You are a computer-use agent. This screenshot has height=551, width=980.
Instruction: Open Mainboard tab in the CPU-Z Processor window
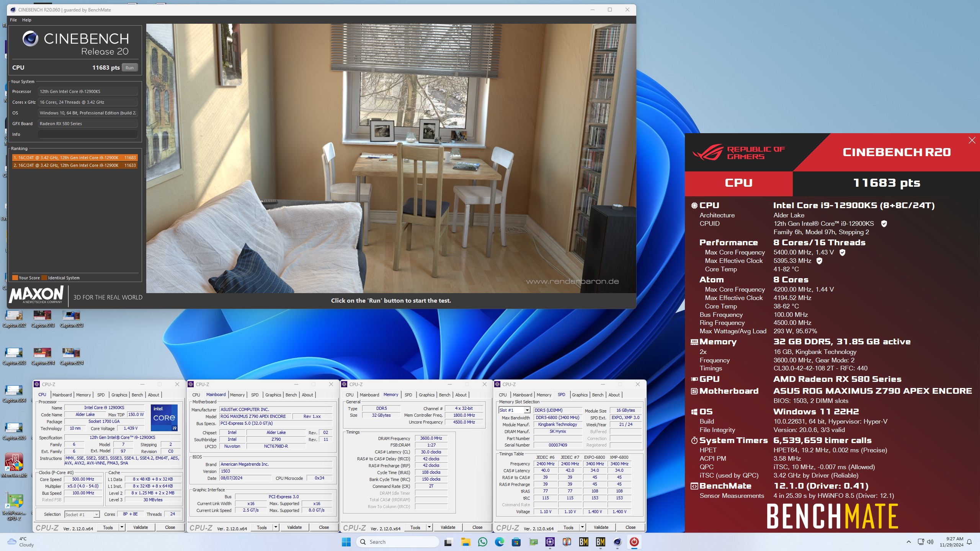tap(62, 395)
